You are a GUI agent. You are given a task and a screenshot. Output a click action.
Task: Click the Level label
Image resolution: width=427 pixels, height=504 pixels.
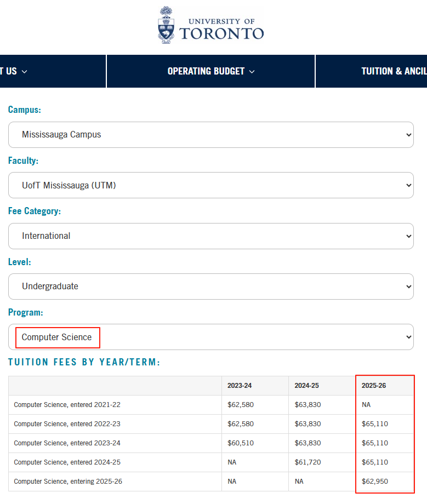[20, 262]
